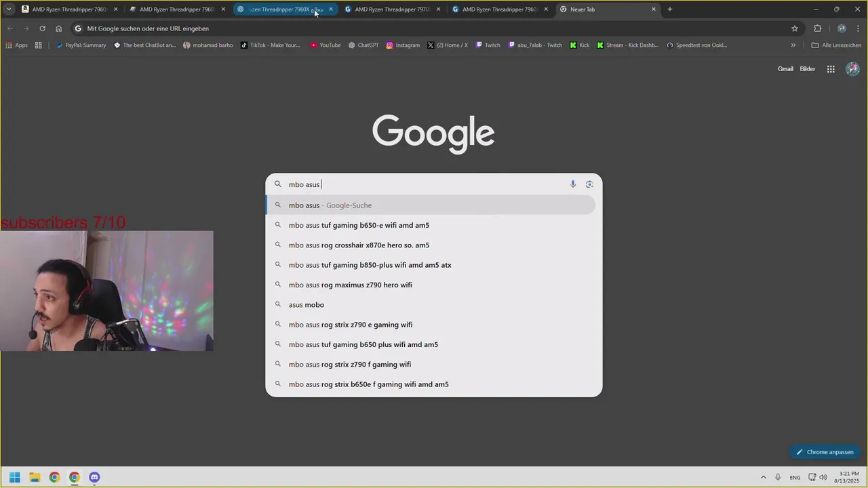Open the (2) Home / X bookmark
The width and height of the screenshot is (868, 488).
[448, 45]
